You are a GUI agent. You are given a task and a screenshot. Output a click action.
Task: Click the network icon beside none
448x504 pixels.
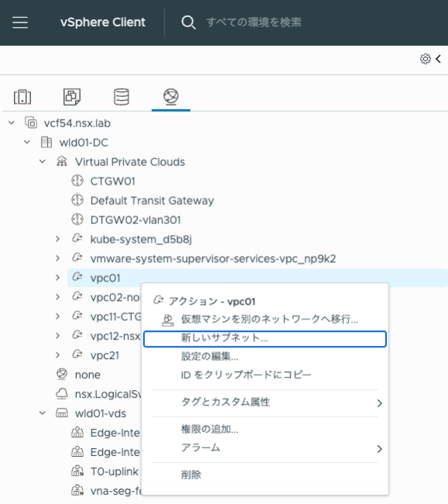pos(62,375)
